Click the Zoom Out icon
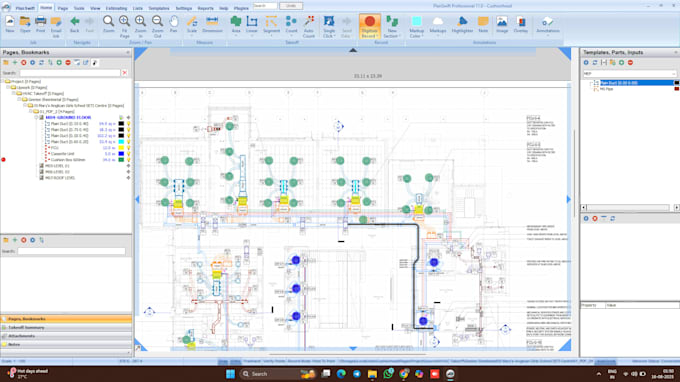 click(x=157, y=21)
